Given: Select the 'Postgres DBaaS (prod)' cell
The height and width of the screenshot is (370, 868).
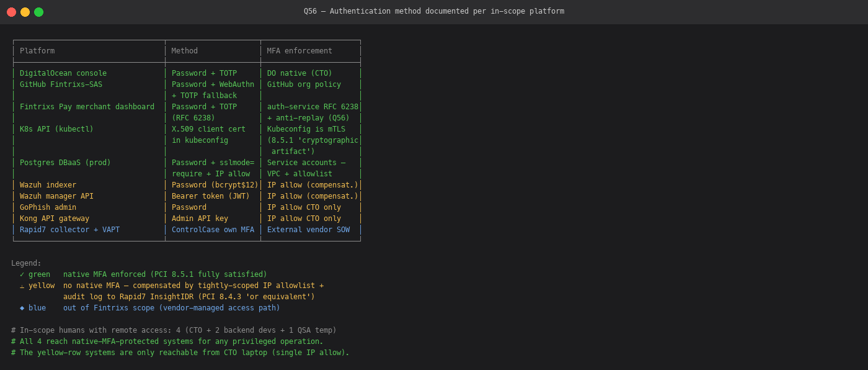Looking at the screenshot, I should pyautogui.click(x=65, y=163).
